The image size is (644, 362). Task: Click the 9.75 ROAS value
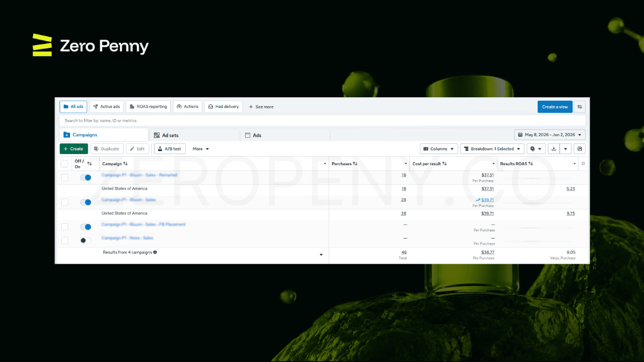tap(571, 214)
